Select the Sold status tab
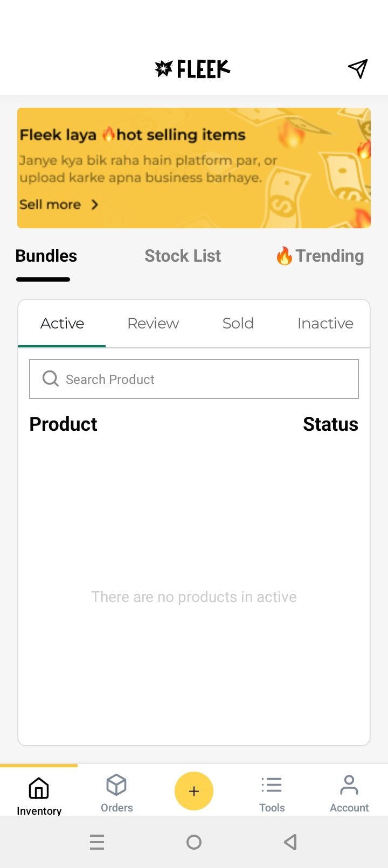This screenshot has width=388, height=868. pos(238,323)
